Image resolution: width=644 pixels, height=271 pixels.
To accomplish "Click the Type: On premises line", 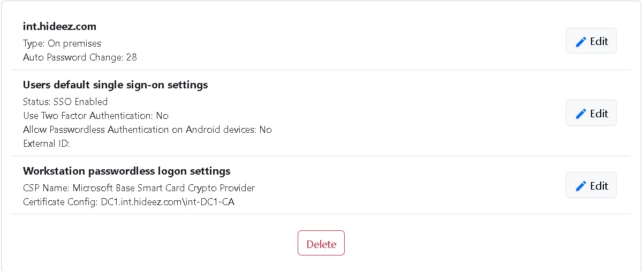I will point(62,43).
